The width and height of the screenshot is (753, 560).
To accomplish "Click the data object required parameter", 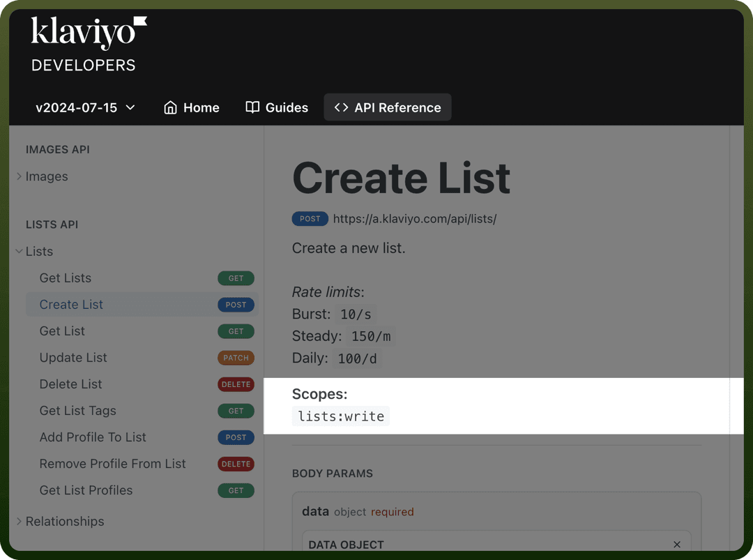I will pos(358,511).
